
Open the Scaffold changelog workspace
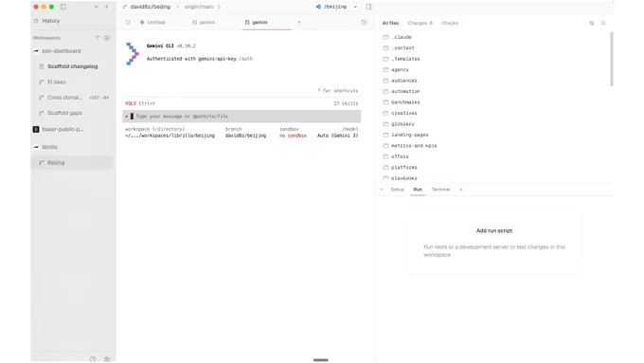click(x=72, y=66)
